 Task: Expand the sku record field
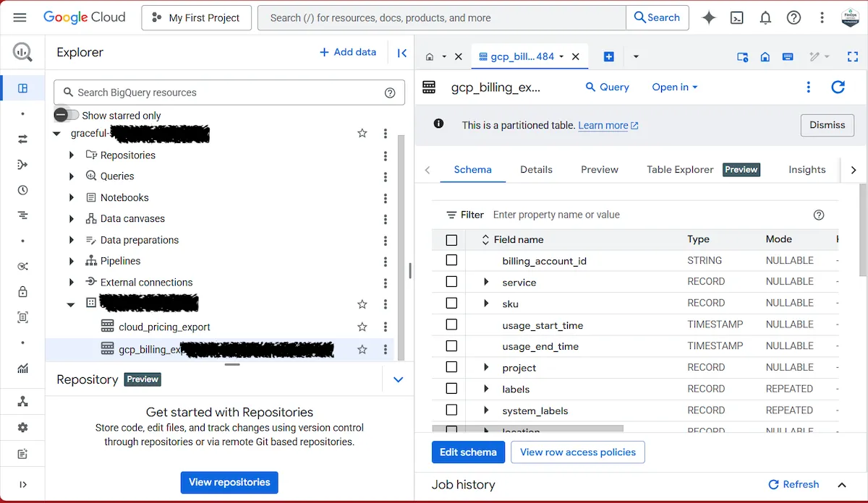point(486,303)
